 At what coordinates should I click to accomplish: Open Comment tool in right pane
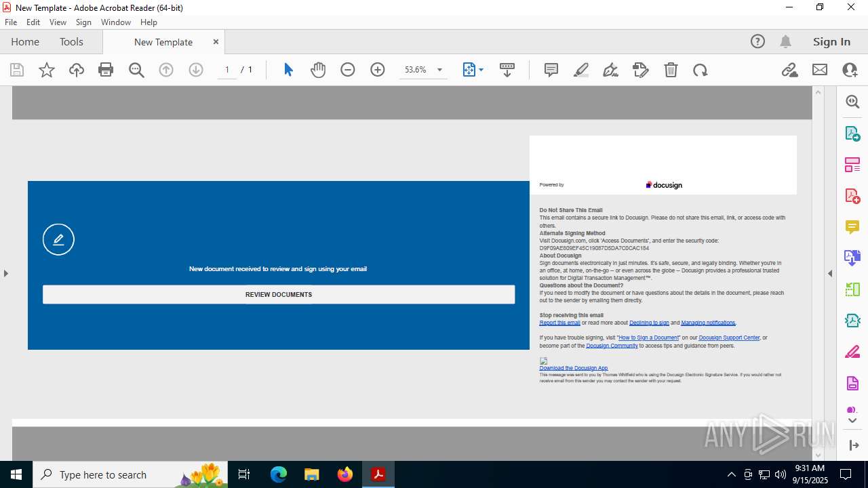point(852,226)
